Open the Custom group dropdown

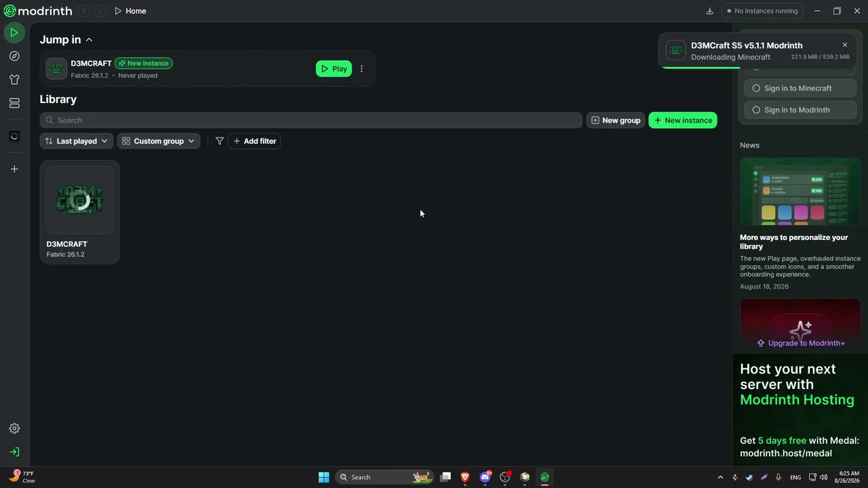pos(159,141)
